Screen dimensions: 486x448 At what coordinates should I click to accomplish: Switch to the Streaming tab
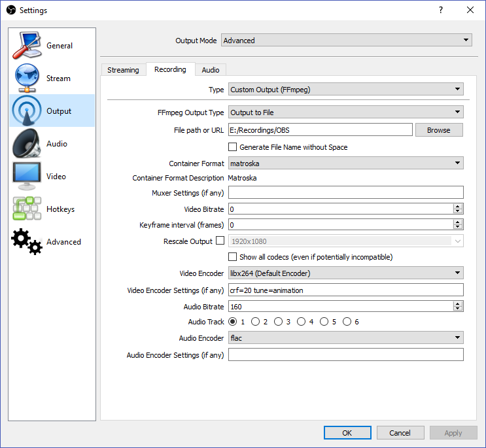click(123, 70)
